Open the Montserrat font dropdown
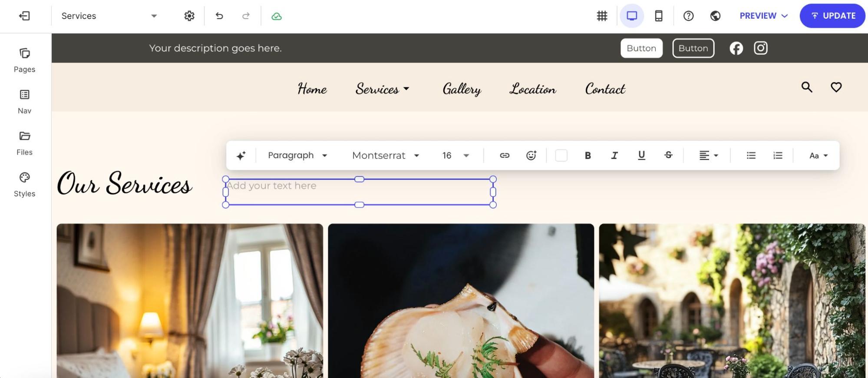Viewport: 868px width, 378px height. [x=386, y=156]
